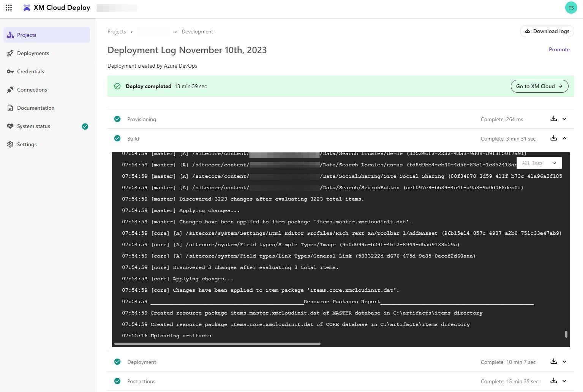Click the Simple Types/Image log line
583x392 pixels.
coord(291,245)
